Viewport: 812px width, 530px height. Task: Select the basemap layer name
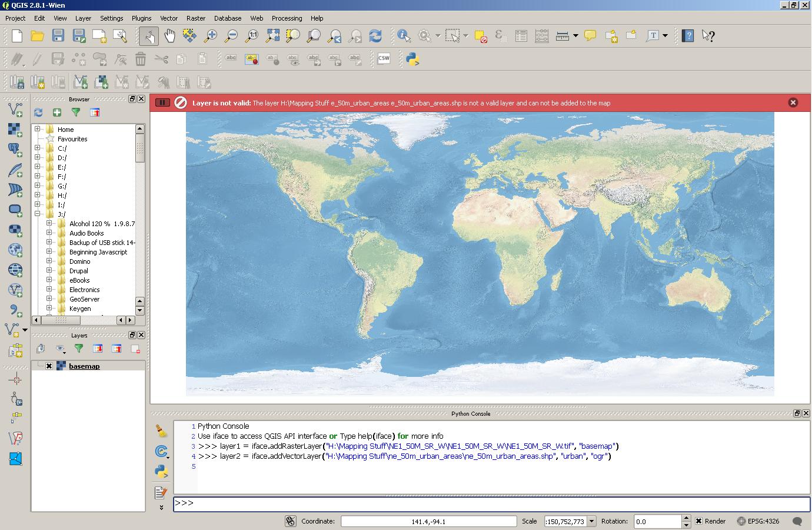tap(84, 366)
